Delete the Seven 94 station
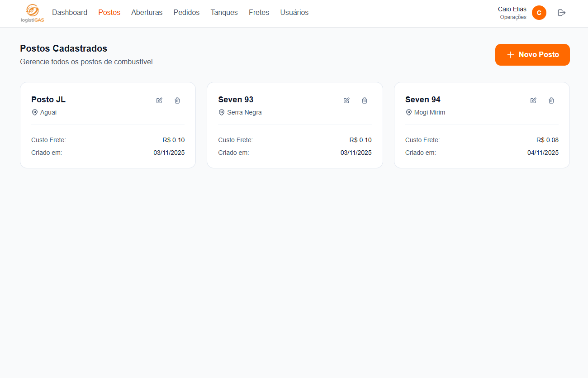Image resolution: width=588 pixels, height=378 pixels. click(x=551, y=100)
